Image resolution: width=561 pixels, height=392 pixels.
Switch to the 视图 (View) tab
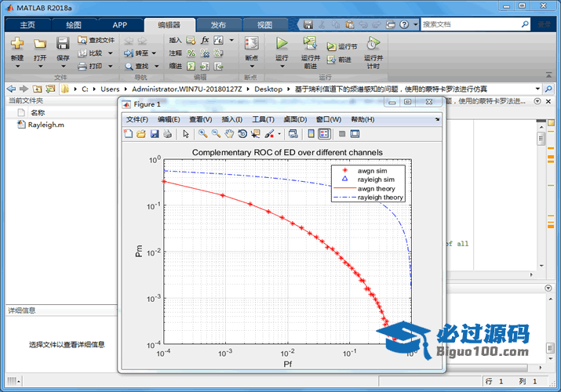pyautogui.click(x=264, y=24)
